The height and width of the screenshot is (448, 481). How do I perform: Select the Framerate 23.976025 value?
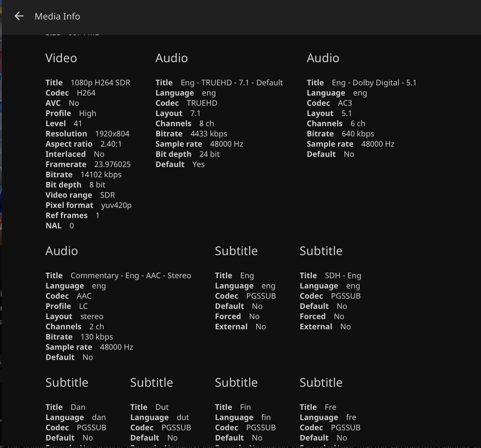tap(112, 164)
